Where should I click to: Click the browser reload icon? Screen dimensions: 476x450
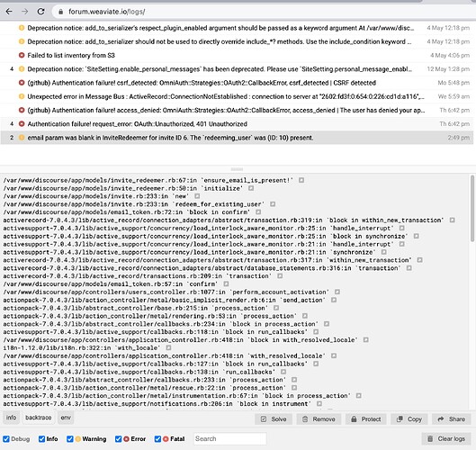[x=40, y=12]
